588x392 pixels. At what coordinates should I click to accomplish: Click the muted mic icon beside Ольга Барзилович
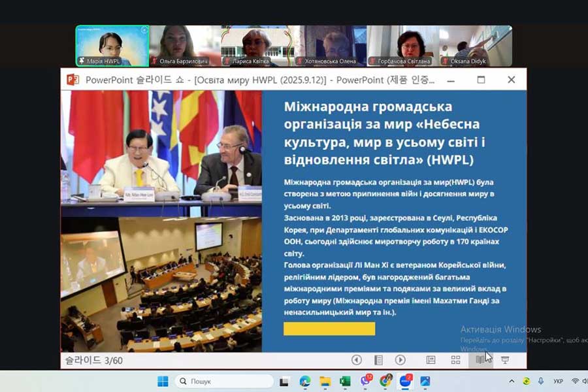(154, 61)
